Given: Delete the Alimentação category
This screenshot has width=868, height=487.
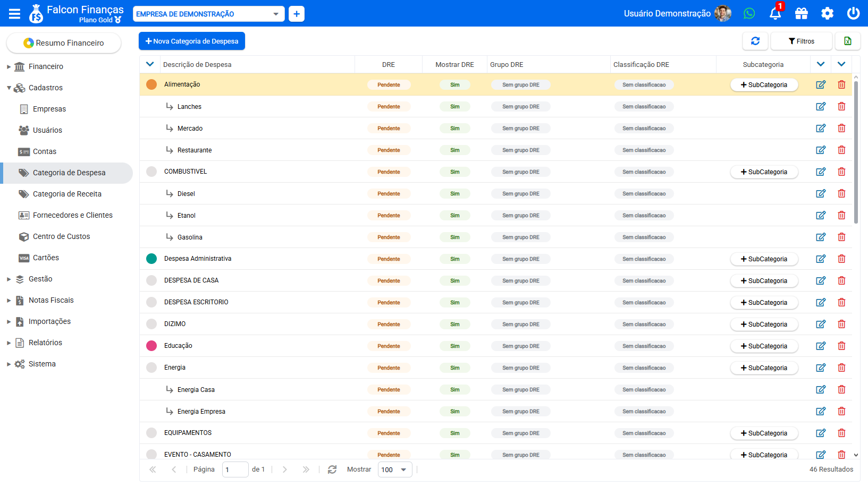Looking at the screenshot, I should (841, 85).
